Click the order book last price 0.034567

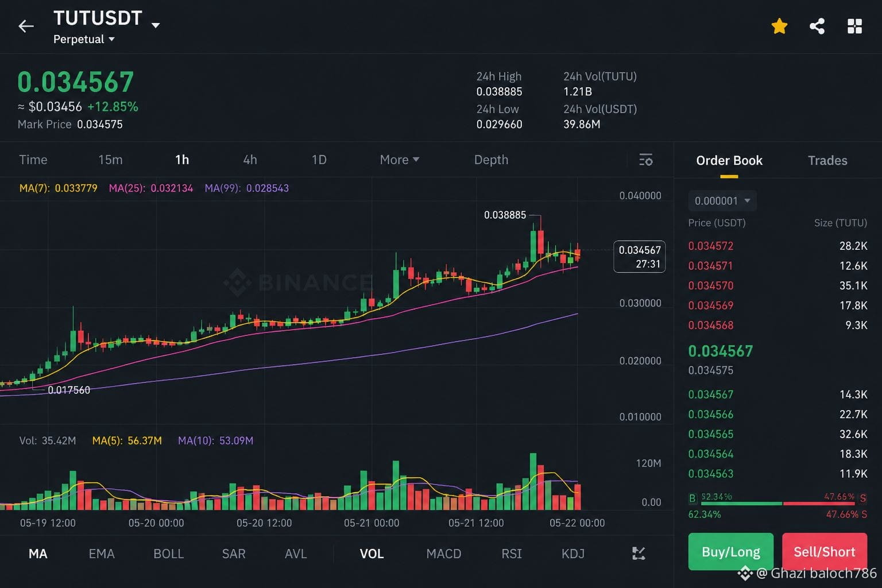tap(721, 351)
